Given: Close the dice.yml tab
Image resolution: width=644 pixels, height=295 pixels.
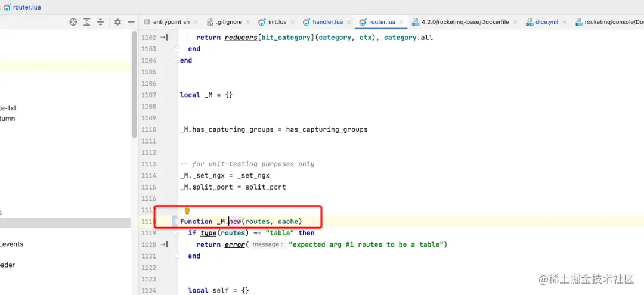Looking at the screenshot, I should (x=564, y=22).
